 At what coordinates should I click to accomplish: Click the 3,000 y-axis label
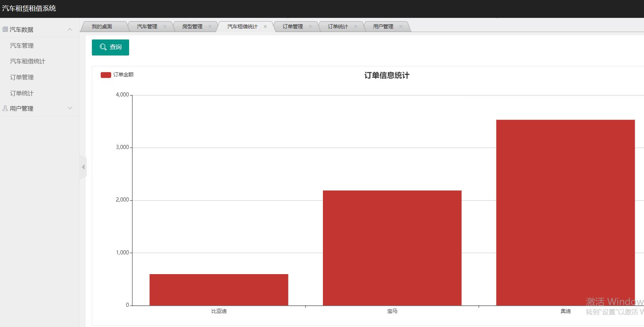(x=122, y=147)
